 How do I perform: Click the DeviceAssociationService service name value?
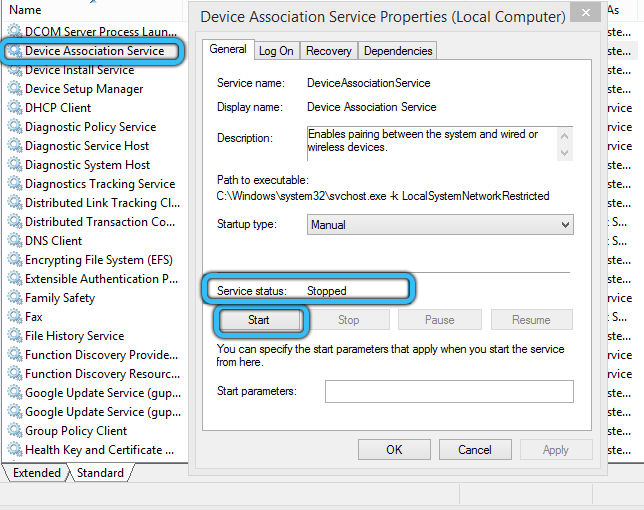368,83
